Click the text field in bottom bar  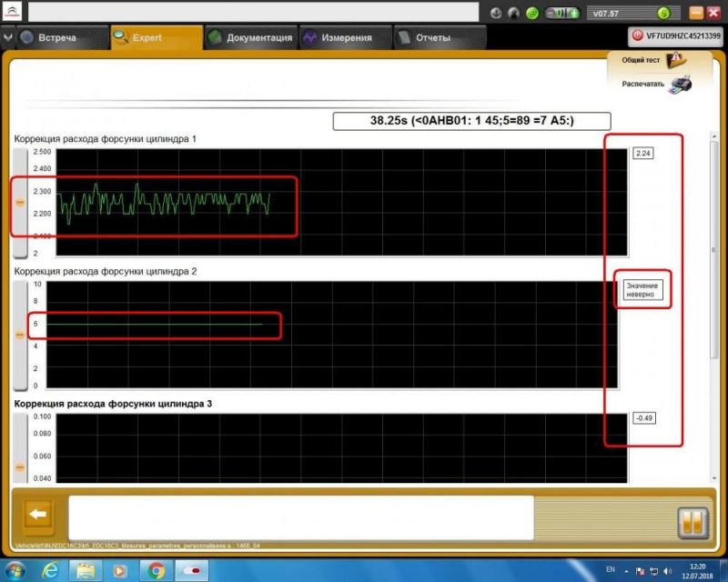point(300,517)
